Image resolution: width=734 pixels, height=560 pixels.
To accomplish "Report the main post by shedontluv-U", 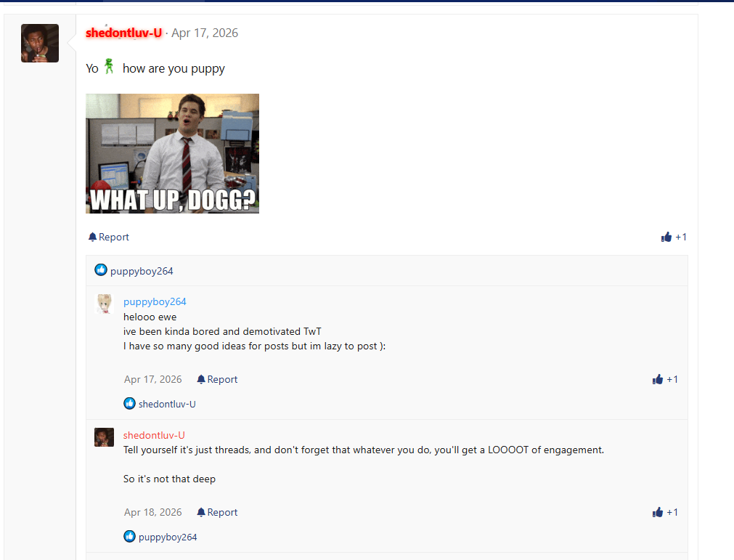I will [109, 237].
